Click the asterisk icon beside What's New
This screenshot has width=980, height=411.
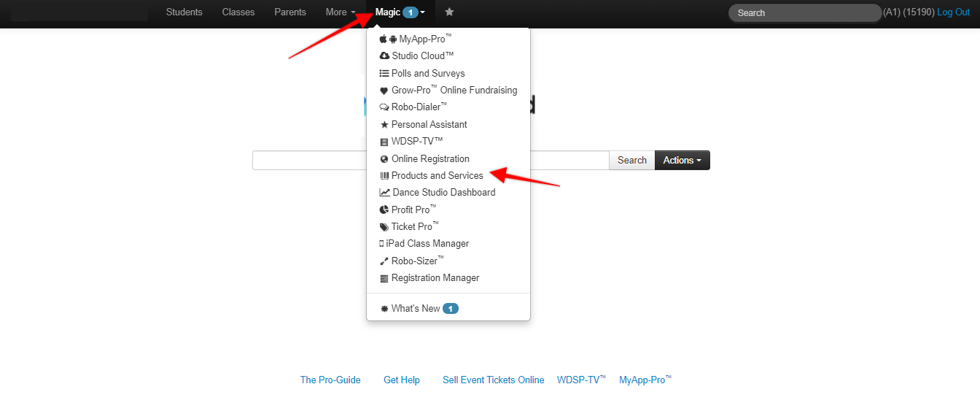click(384, 309)
